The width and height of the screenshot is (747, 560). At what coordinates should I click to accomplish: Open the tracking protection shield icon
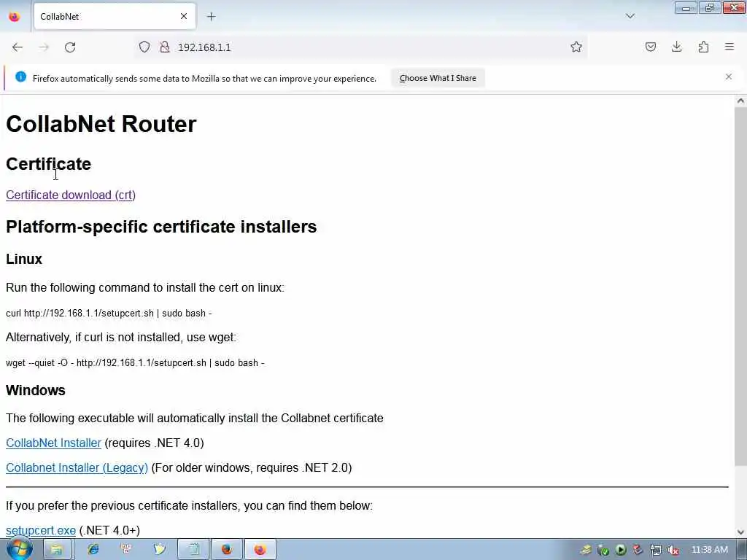coord(144,47)
